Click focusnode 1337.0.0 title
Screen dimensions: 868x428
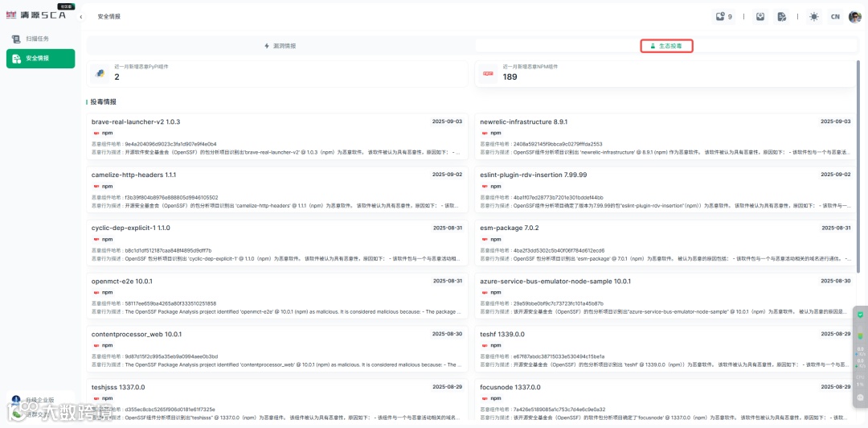point(510,387)
